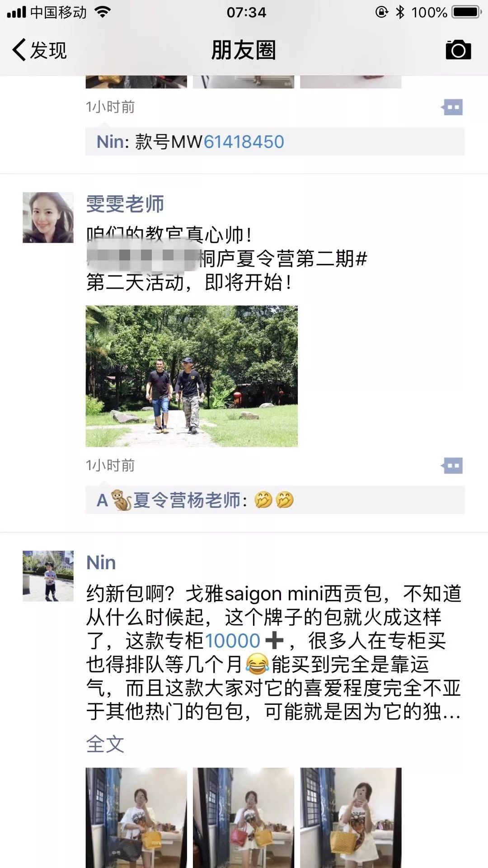Image resolution: width=488 pixels, height=868 pixels.
Task: Open Nin's first bag photo
Action: 136,817
